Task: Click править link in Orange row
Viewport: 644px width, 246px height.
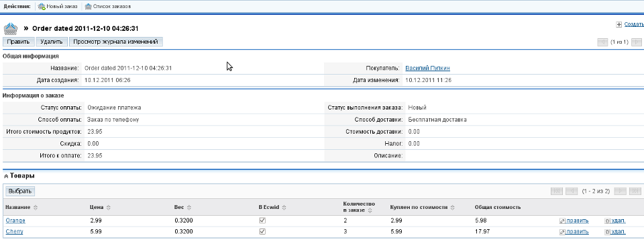Action: [577, 221]
